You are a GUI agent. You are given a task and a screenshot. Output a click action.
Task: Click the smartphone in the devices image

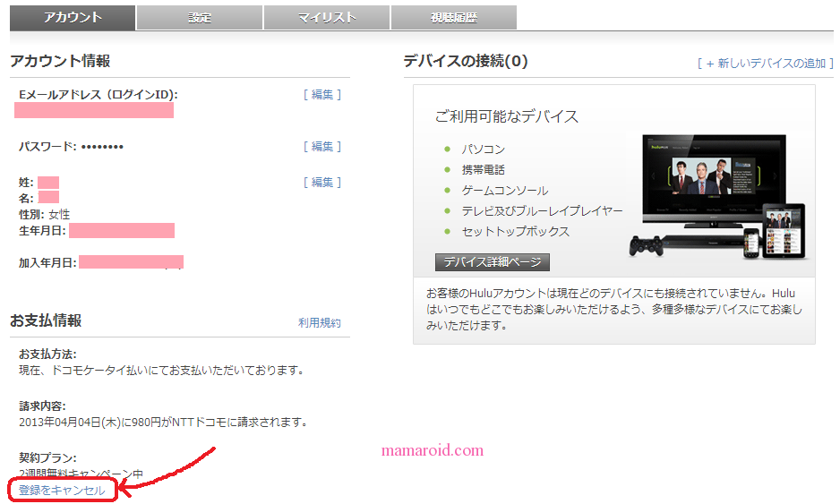[x=751, y=241]
